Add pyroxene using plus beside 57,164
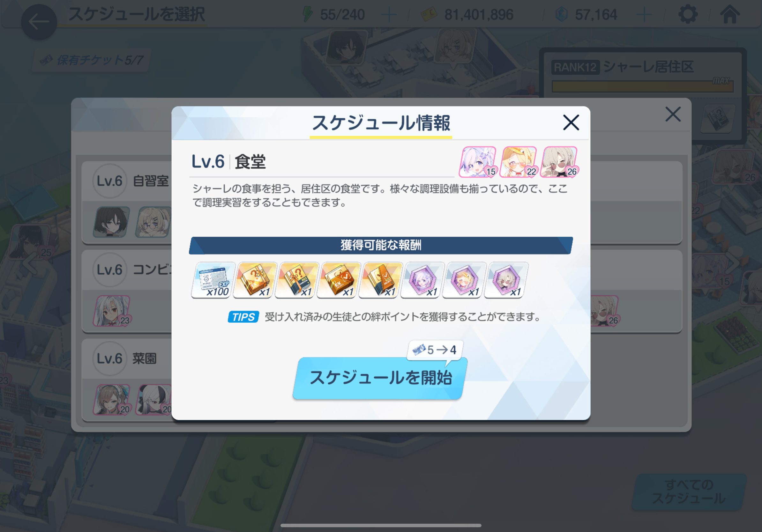The width and height of the screenshot is (762, 532). click(644, 15)
